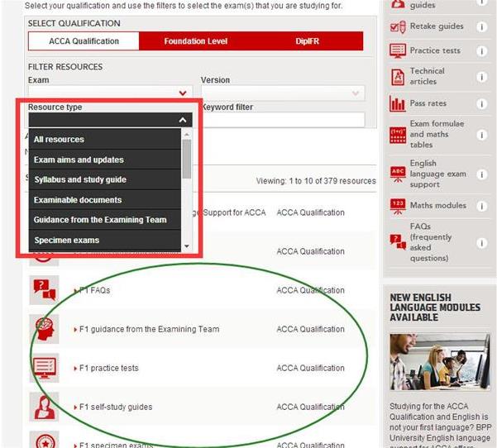The height and width of the screenshot is (448, 497).
Task: Click the Technical articles sidebar icon
Action: point(398,77)
